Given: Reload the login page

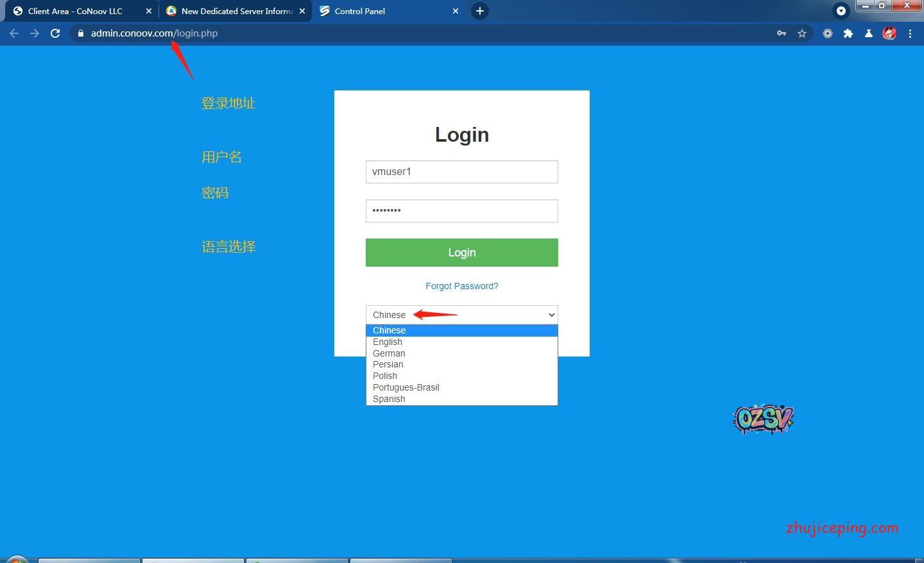Looking at the screenshot, I should [55, 33].
